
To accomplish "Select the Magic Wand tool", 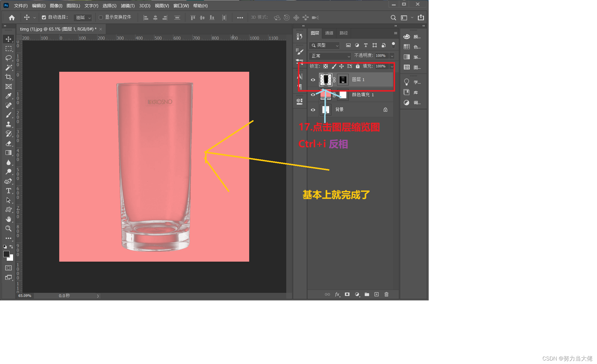I will click(8, 67).
